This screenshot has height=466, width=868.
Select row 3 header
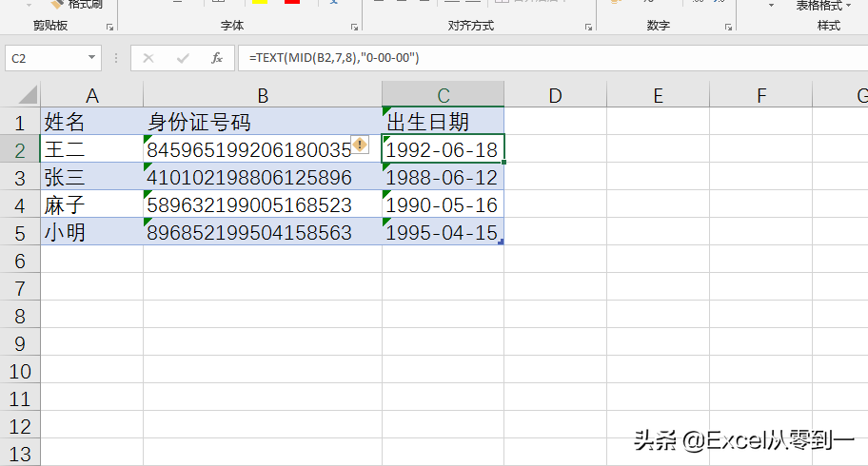(20, 178)
